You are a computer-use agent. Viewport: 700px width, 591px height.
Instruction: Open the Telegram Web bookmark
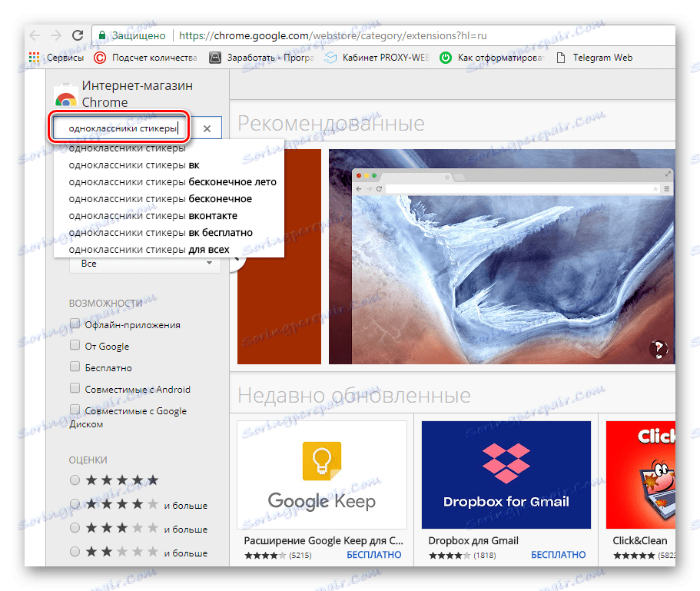pyautogui.click(x=594, y=58)
